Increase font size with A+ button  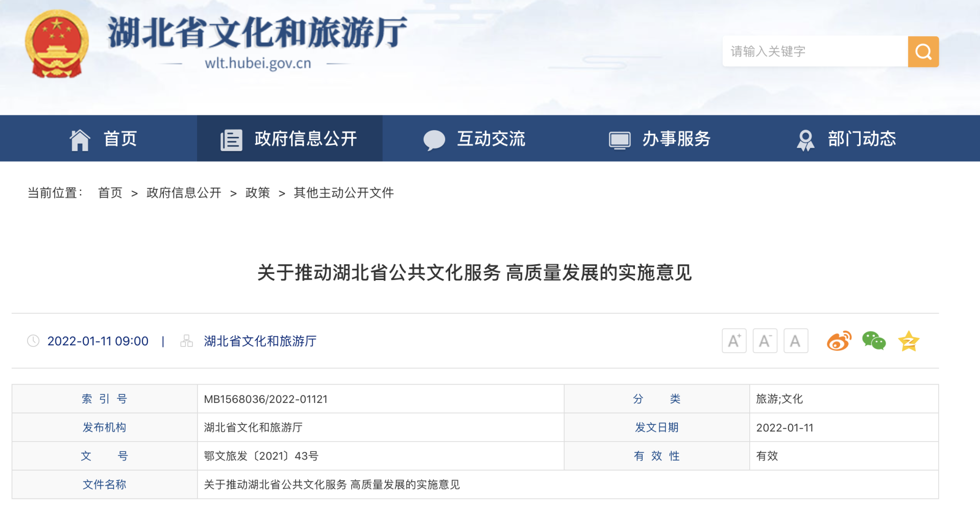tap(734, 341)
